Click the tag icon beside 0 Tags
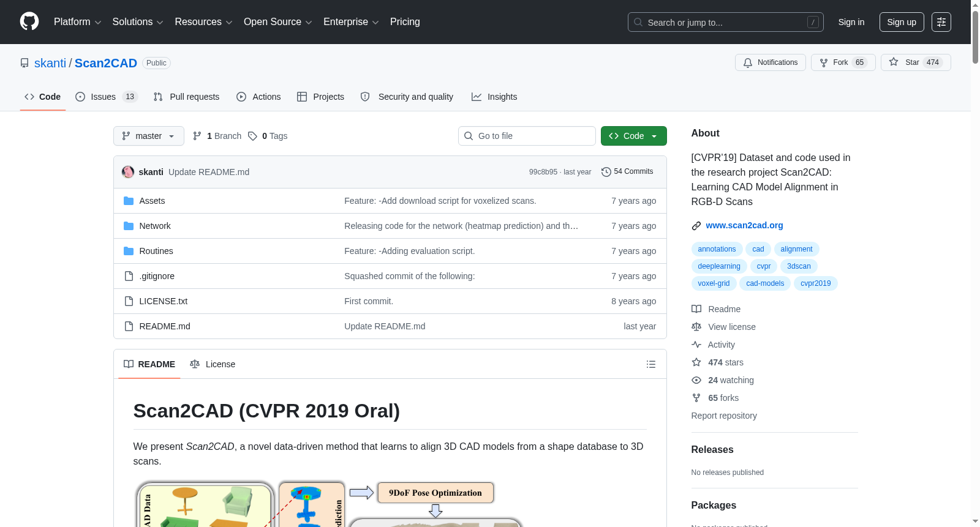The image size is (980, 527). [x=252, y=136]
